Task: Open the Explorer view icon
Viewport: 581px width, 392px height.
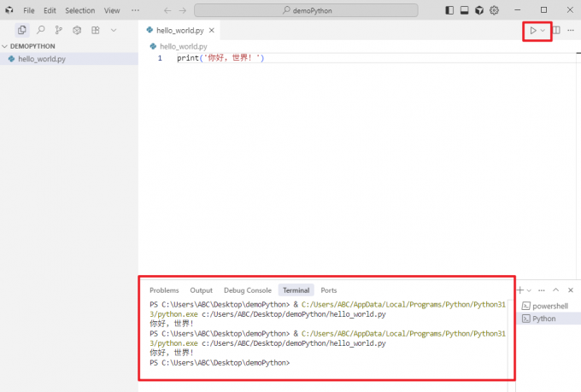Action: [x=22, y=30]
